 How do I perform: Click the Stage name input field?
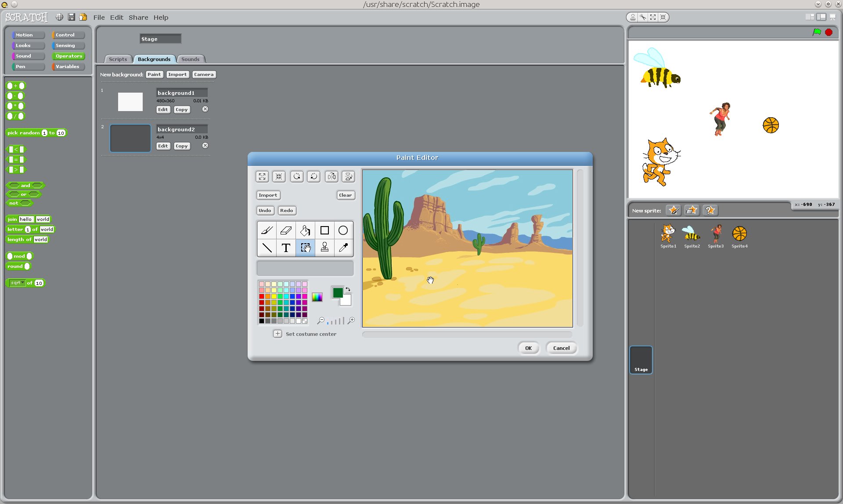(x=160, y=39)
